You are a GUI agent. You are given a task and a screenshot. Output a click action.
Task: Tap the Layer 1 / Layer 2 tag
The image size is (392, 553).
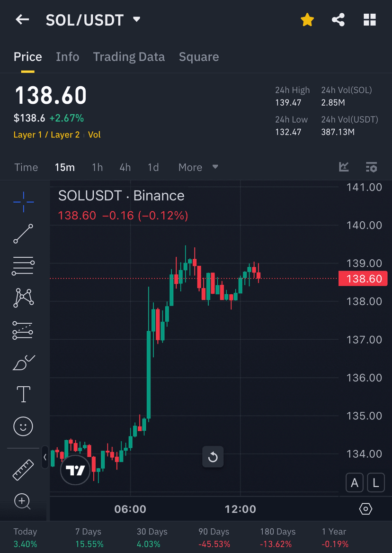coord(46,135)
